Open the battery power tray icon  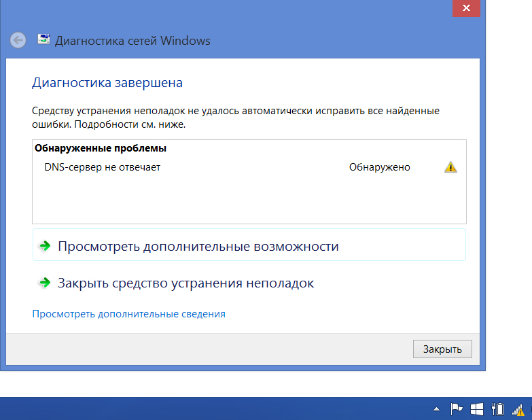coord(497,409)
